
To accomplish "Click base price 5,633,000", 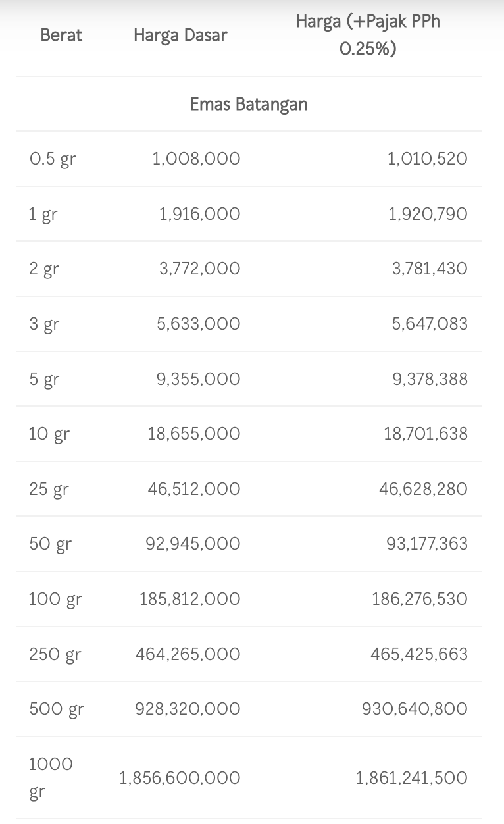I will click(198, 324).
